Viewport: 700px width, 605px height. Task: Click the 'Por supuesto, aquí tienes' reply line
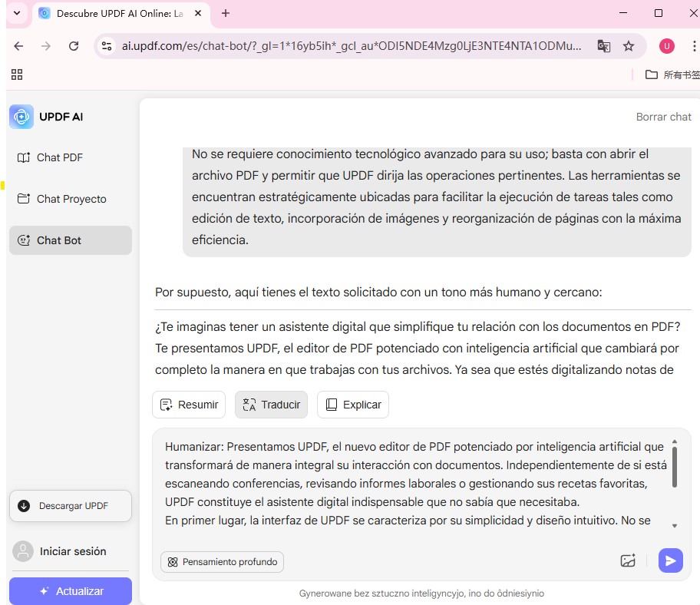[x=378, y=292]
